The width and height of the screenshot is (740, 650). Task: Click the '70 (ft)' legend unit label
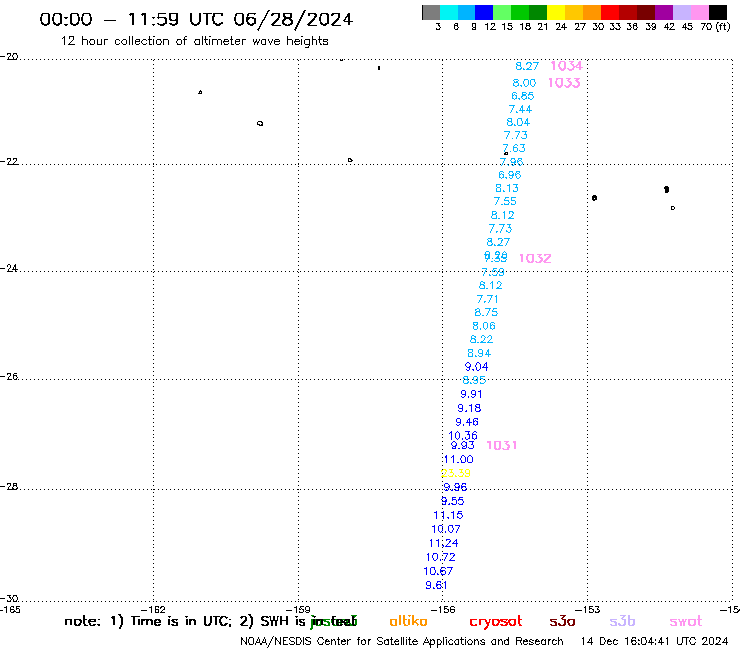(x=715, y=26)
